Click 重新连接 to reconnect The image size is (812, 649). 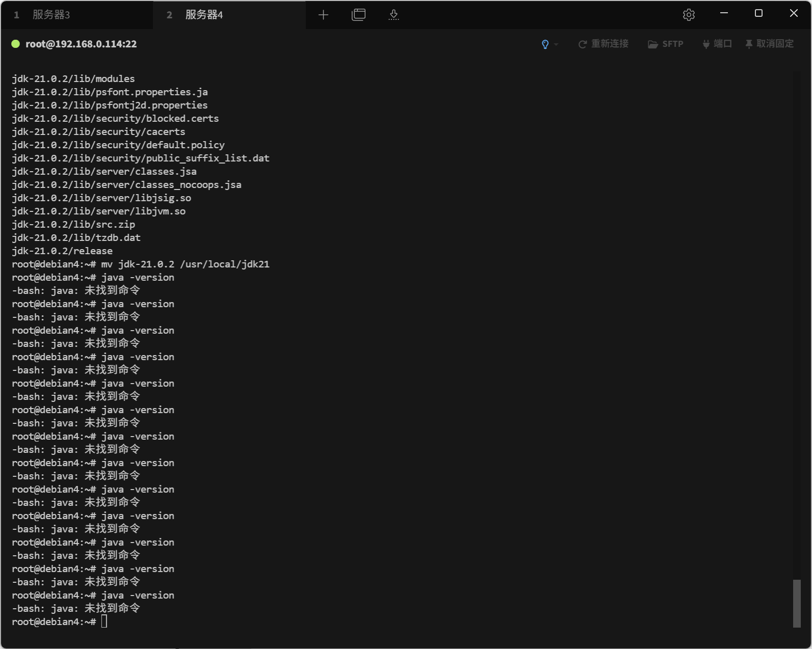[x=603, y=44]
